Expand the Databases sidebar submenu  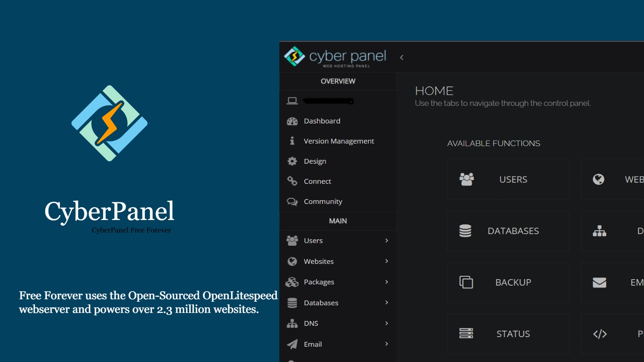[x=386, y=302]
